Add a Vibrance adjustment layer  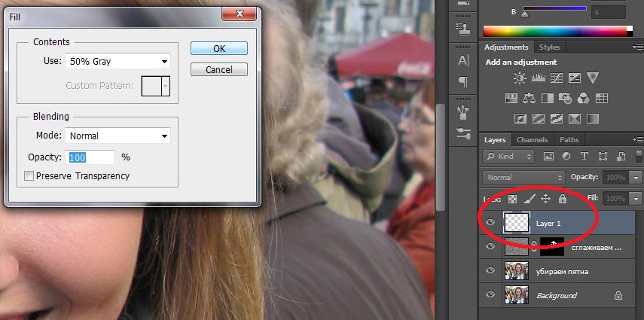click(592, 78)
